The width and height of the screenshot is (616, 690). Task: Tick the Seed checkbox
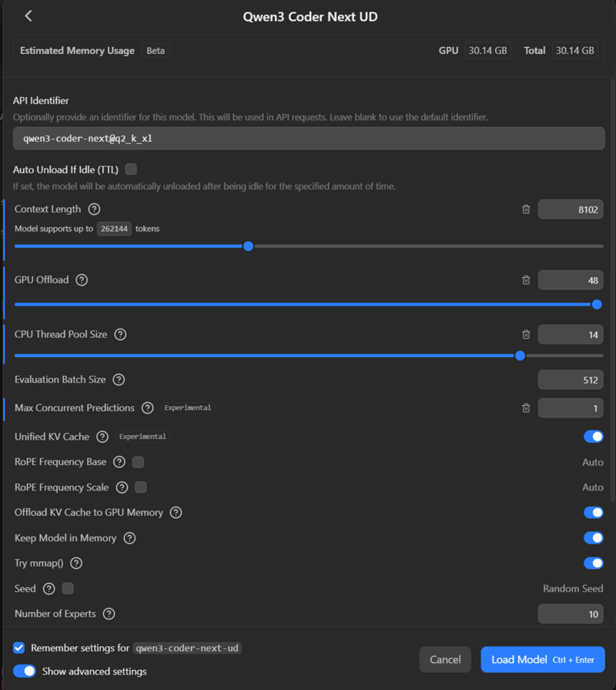(x=68, y=588)
